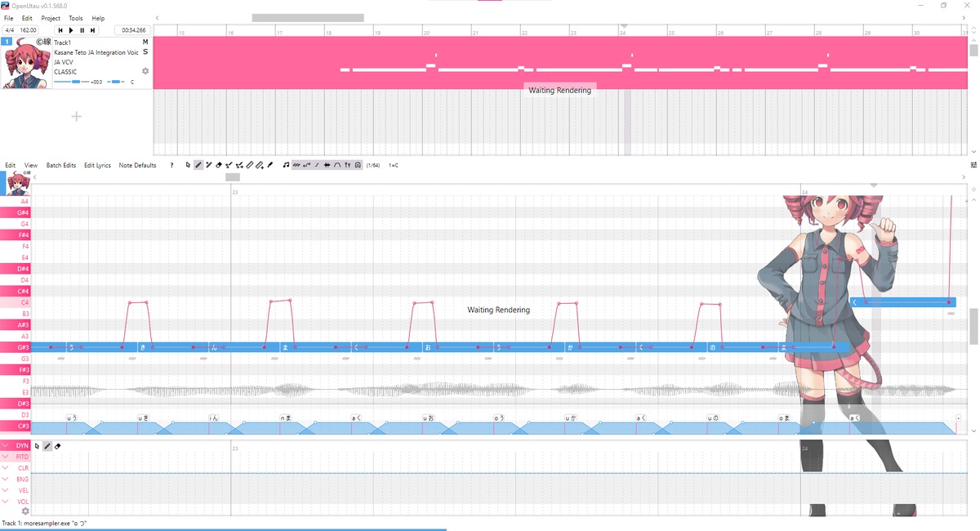This screenshot has height=531, width=980.
Task: Click the 162.00 tempo value
Action: tap(29, 30)
